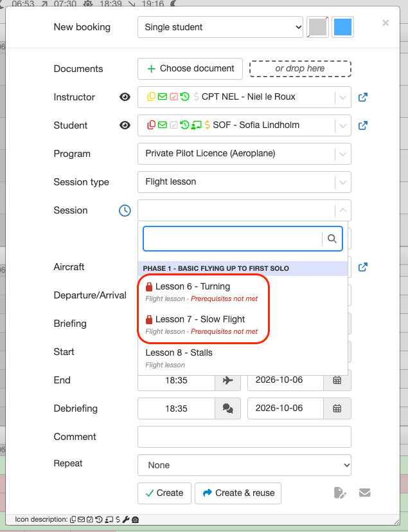Click the Choose document button

pos(190,69)
